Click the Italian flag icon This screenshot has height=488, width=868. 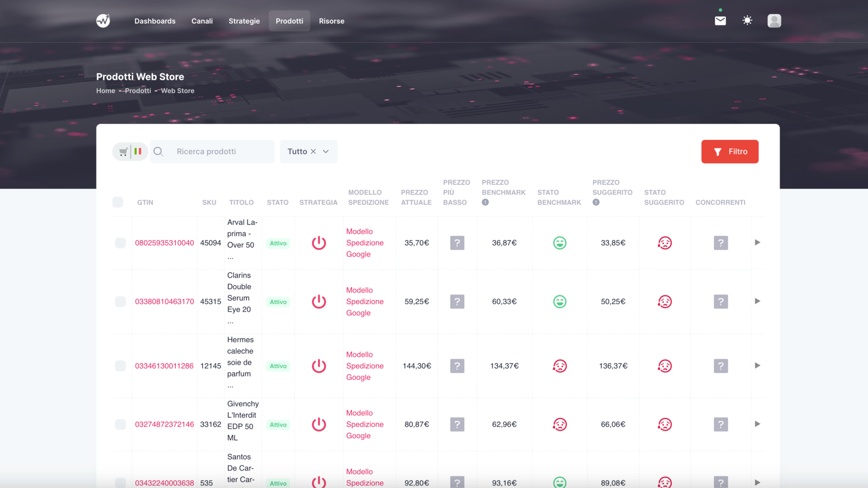[138, 151]
